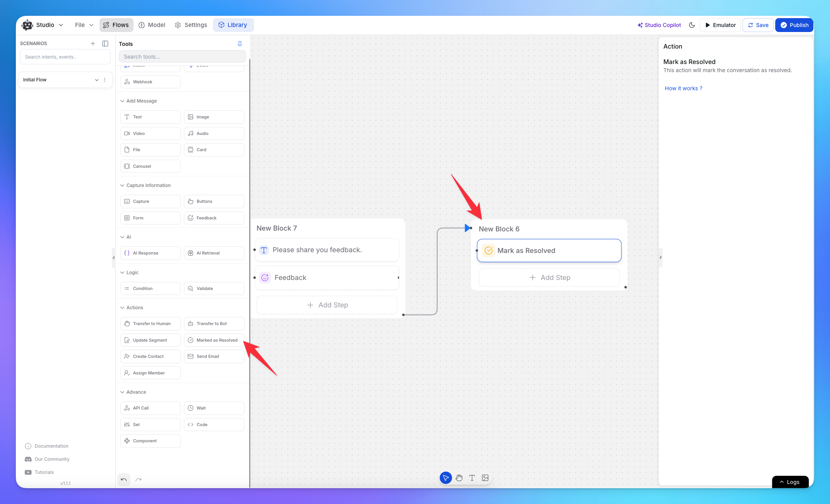Image resolution: width=830 pixels, height=504 pixels.
Task: Collapse the Capture Information section
Action: 122,185
